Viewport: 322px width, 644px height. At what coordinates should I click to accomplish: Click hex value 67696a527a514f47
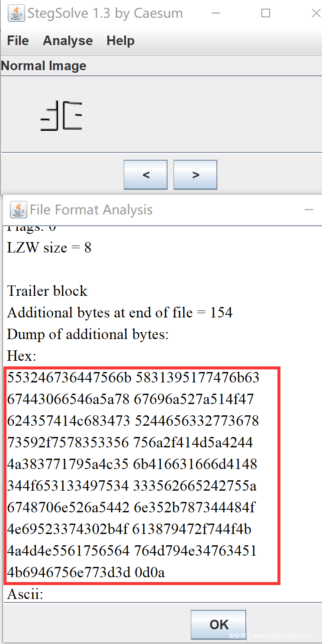194,399
